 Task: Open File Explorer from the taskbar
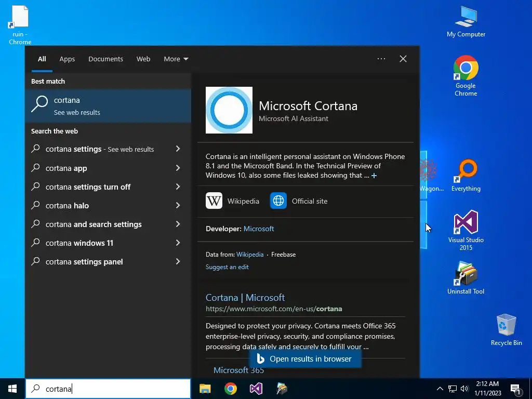pos(205,389)
